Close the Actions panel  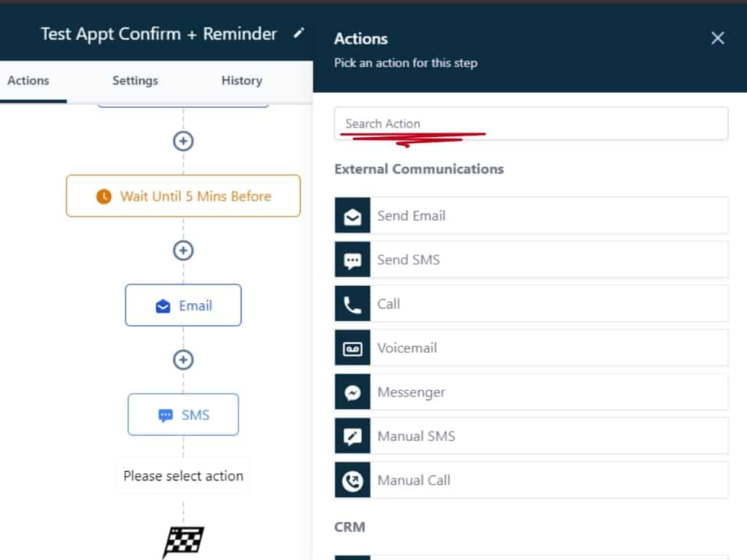click(718, 39)
